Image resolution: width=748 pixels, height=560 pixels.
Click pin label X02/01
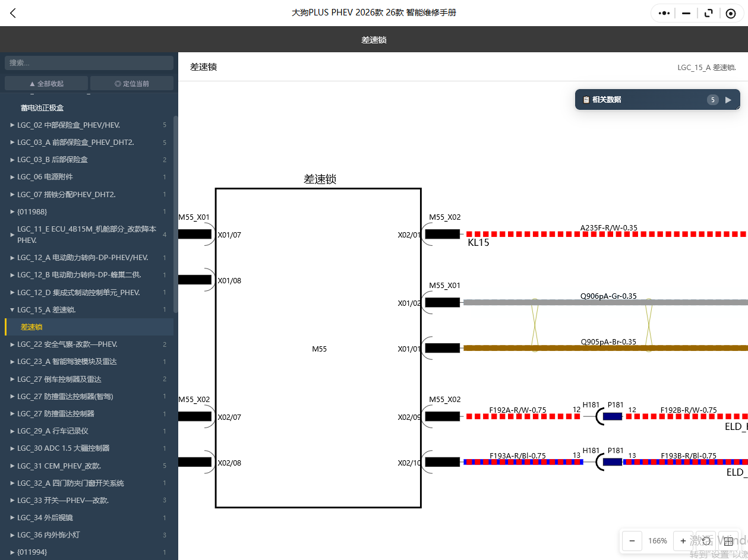coord(409,235)
